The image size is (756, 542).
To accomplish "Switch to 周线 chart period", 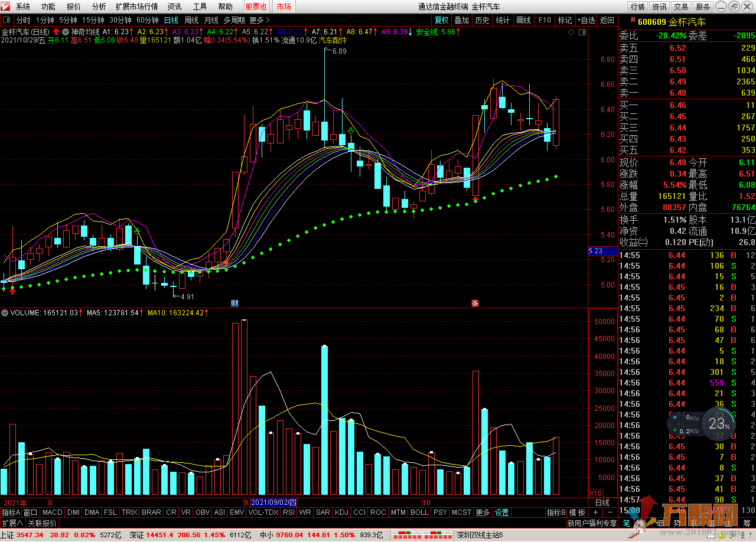I will pyautogui.click(x=191, y=20).
